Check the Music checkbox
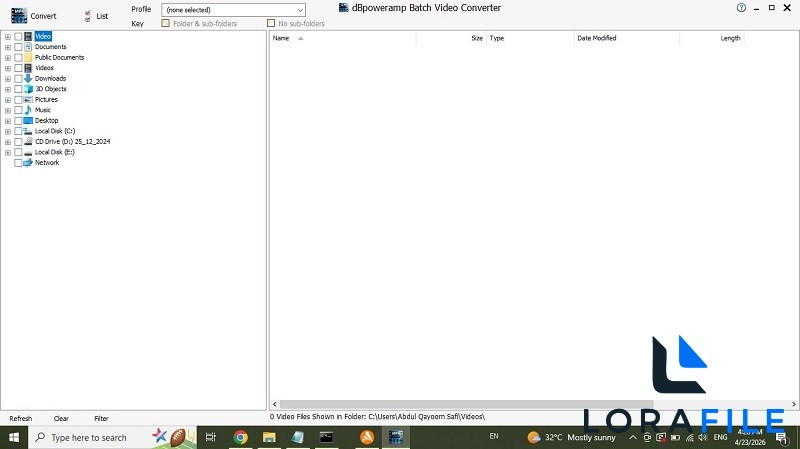 pyautogui.click(x=18, y=110)
